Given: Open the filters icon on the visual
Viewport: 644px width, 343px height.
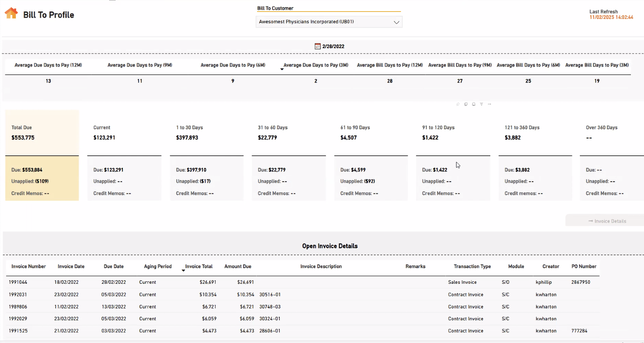Looking at the screenshot, I should tap(481, 104).
